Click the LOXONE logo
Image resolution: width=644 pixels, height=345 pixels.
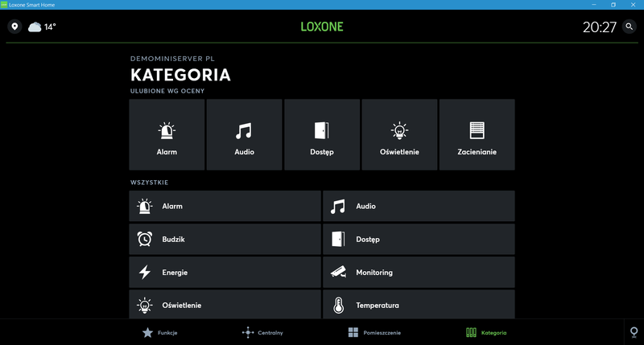(322, 27)
